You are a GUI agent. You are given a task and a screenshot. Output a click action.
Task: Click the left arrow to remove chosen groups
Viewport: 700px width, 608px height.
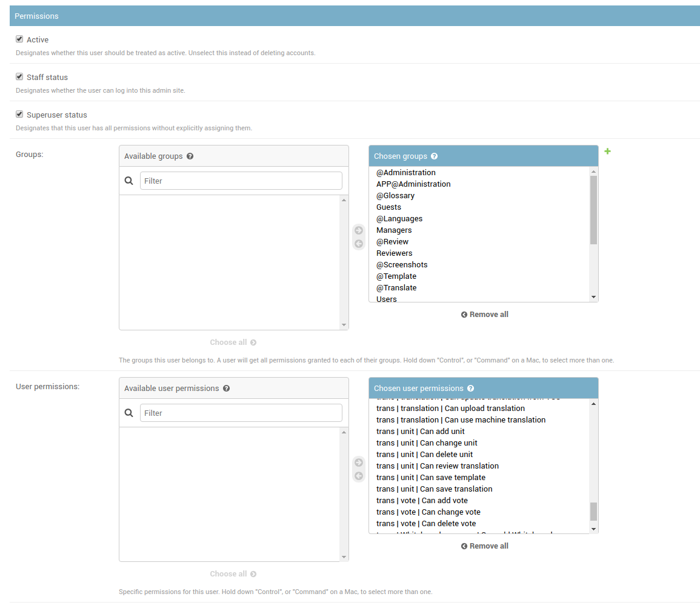tap(358, 242)
